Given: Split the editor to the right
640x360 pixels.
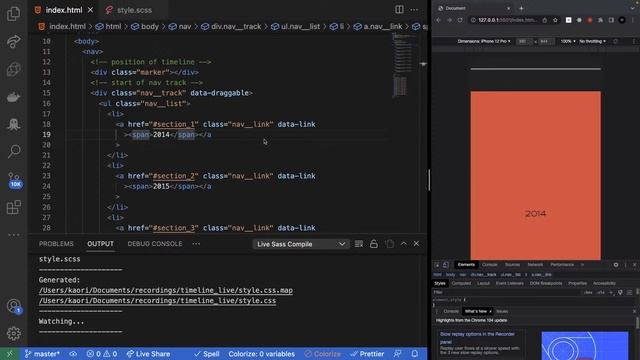Looking at the screenshot, I should (x=399, y=9).
